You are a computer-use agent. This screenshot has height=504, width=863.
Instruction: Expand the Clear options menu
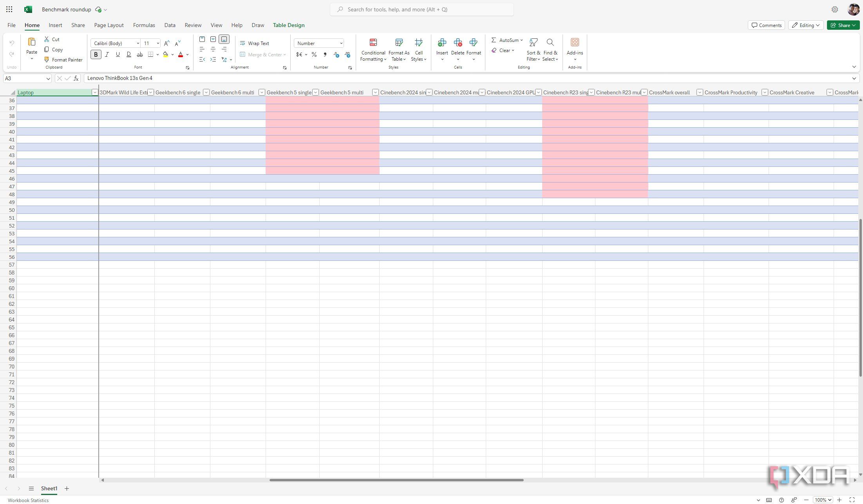point(513,50)
